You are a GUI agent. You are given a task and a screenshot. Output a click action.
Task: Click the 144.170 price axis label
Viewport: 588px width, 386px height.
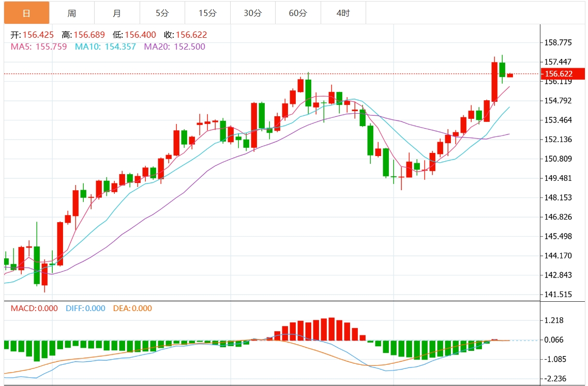point(558,256)
